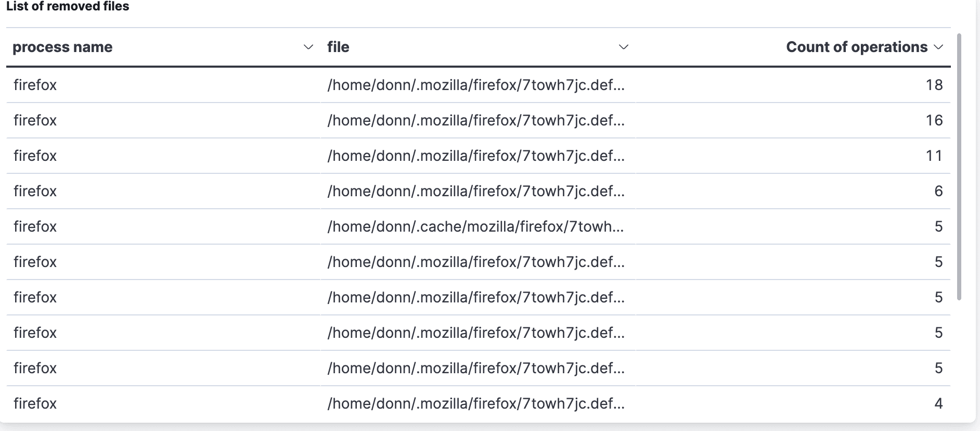
Task: Click the List of removed files title
Action: tap(68, 6)
